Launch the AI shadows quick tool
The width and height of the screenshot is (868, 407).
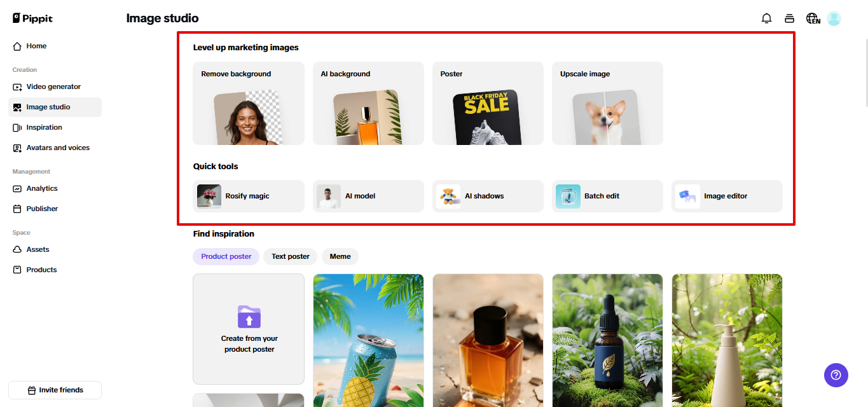pyautogui.click(x=488, y=196)
